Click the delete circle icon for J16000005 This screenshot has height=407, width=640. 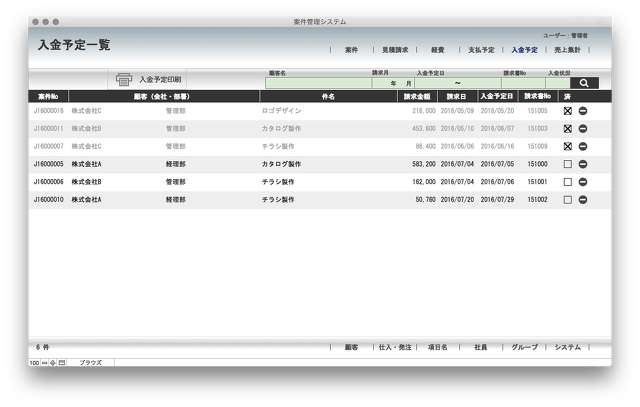click(583, 164)
